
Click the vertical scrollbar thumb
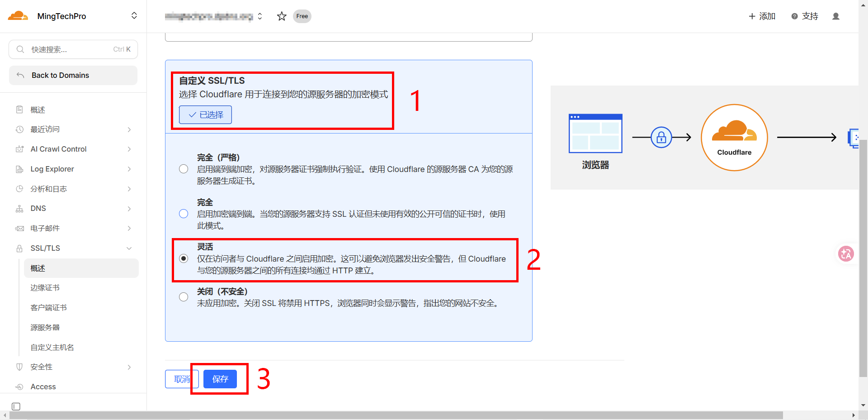(863, 258)
